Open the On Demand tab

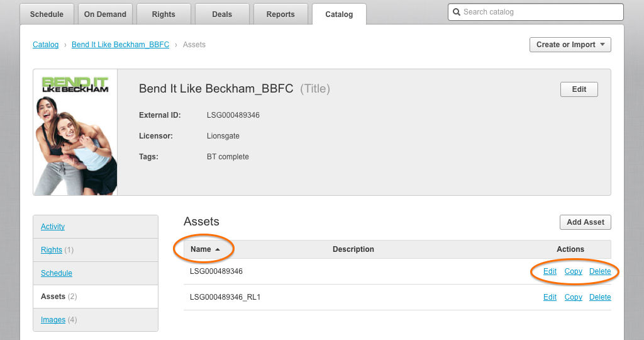click(x=105, y=14)
